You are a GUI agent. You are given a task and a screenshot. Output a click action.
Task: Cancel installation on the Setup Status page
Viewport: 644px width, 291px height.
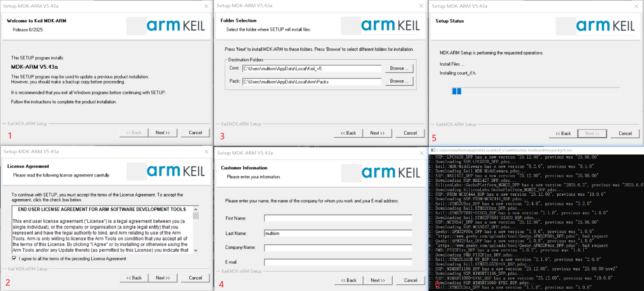[x=625, y=133]
